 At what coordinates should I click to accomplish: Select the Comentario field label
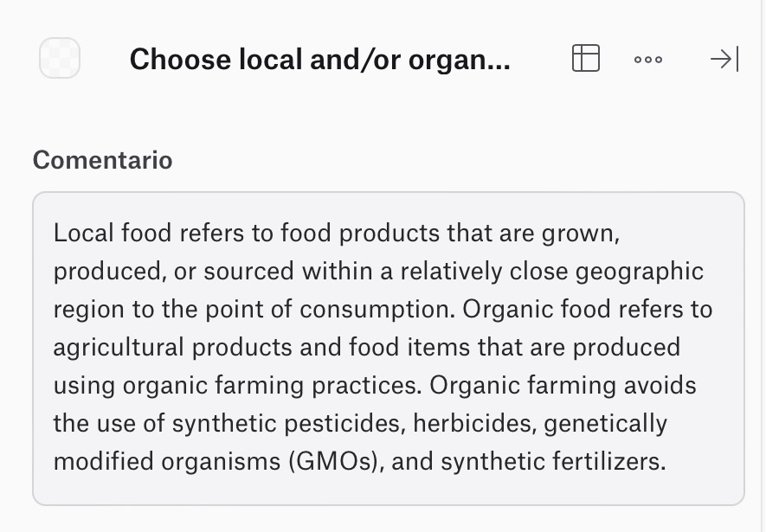(x=103, y=160)
